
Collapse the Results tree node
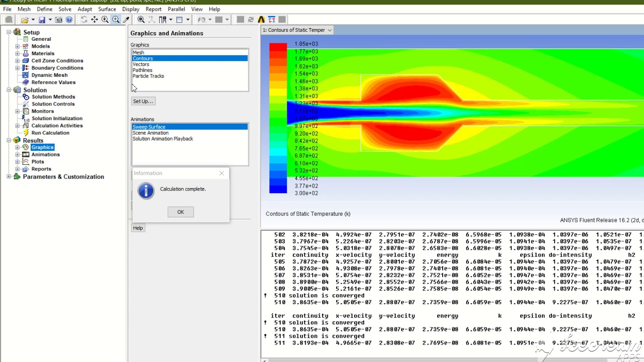pos(9,140)
